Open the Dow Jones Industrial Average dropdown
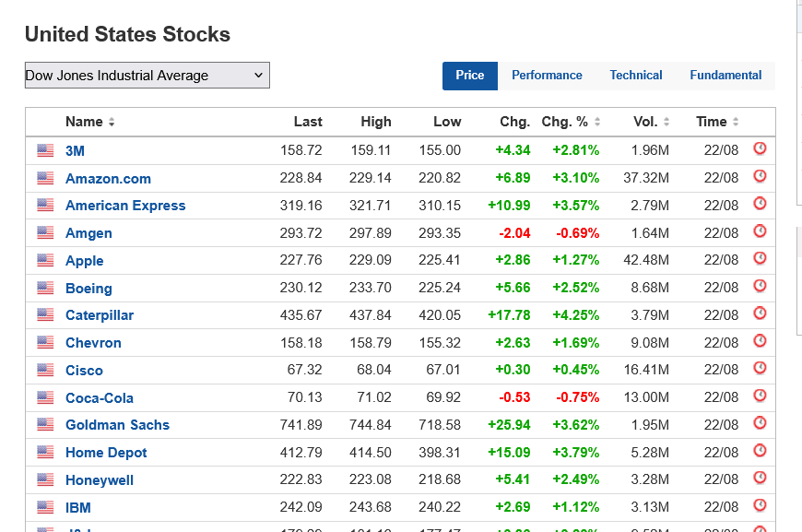 (x=147, y=76)
